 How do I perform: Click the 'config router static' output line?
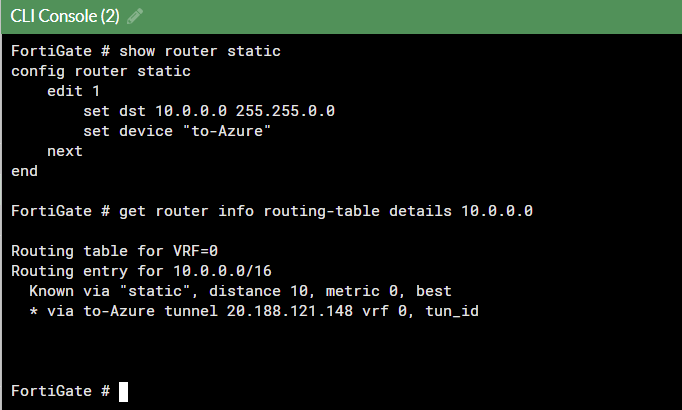pos(101,71)
